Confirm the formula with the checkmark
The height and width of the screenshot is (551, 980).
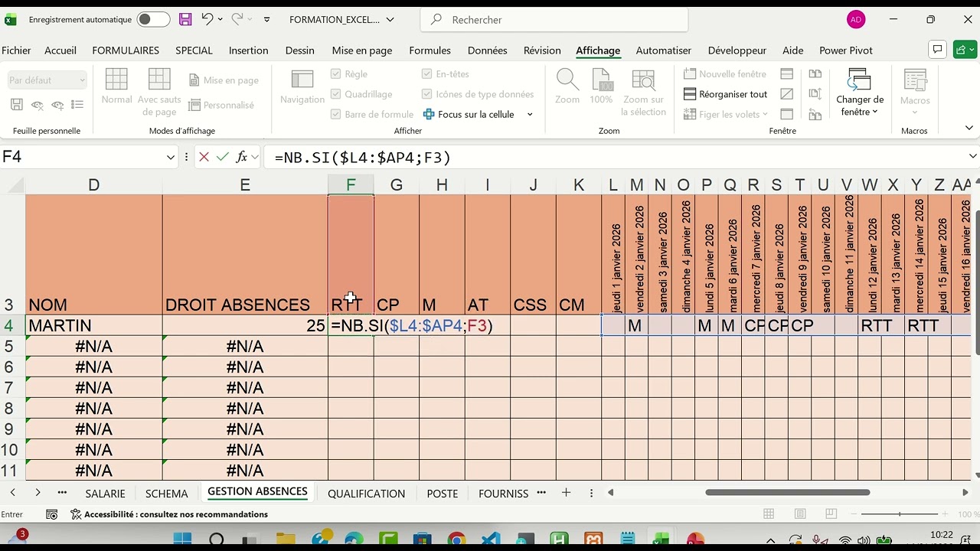click(x=223, y=157)
